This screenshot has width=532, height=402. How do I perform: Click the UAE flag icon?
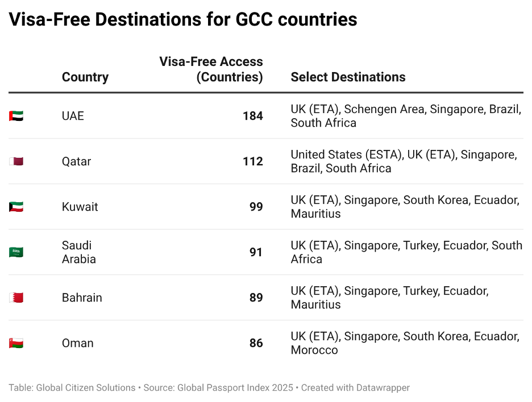pyautogui.click(x=16, y=116)
